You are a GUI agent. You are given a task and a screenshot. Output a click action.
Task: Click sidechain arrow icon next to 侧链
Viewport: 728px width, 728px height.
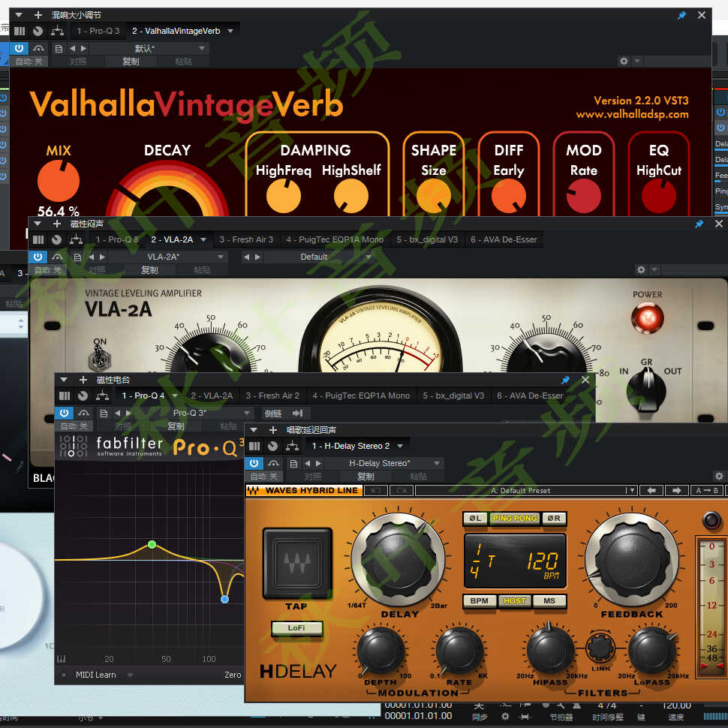tap(298, 414)
